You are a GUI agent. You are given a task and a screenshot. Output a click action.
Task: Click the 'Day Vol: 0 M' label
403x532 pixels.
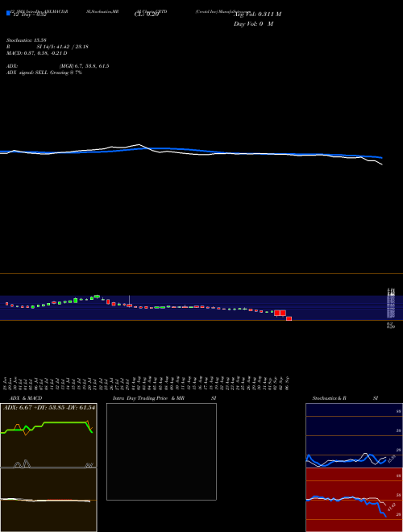click(253, 23)
